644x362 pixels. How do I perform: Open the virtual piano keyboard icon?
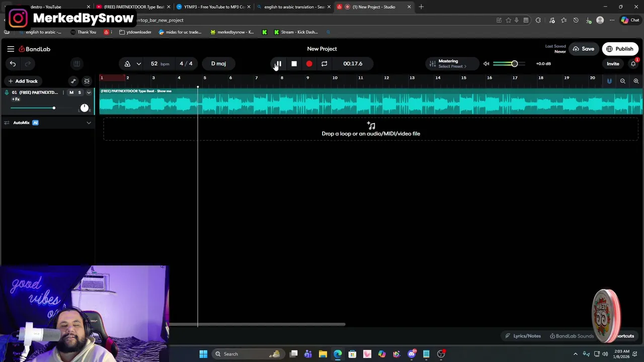[x=76, y=63]
